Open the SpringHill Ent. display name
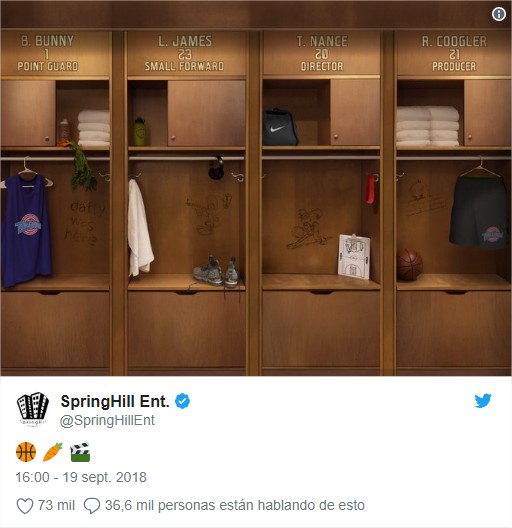The width and height of the screenshot is (512, 528). click(115, 401)
